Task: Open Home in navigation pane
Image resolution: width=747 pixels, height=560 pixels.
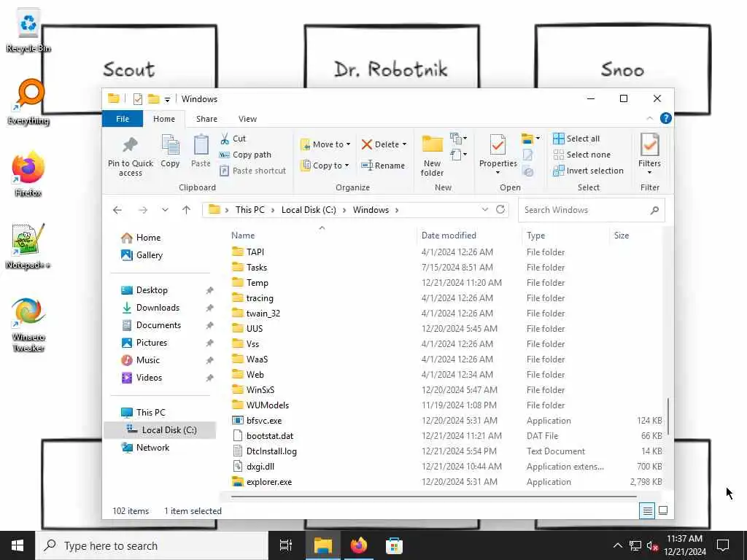Action: click(141, 238)
